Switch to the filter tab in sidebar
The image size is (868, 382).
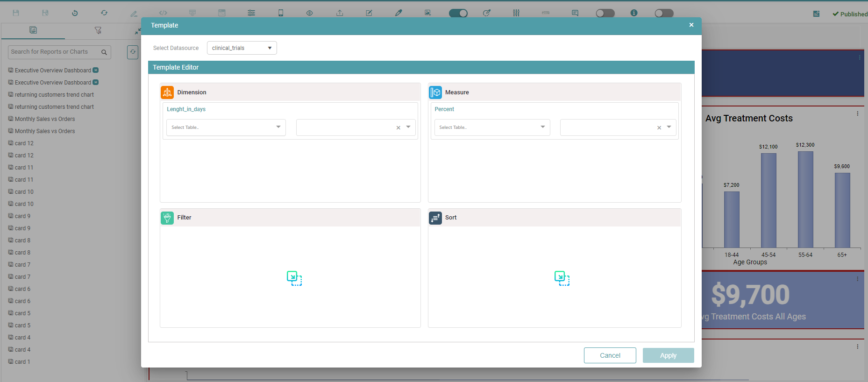tap(98, 30)
